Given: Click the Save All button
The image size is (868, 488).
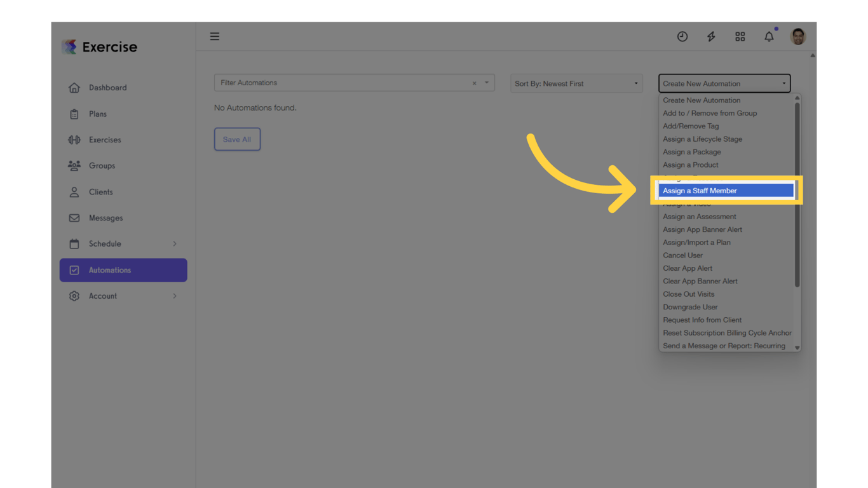Looking at the screenshot, I should pos(237,139).
